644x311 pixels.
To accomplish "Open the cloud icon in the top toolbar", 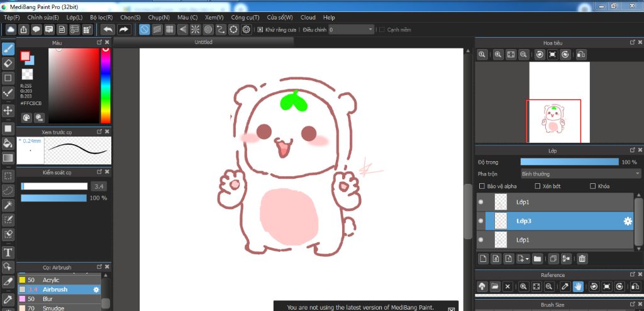I will coord(11,30).
